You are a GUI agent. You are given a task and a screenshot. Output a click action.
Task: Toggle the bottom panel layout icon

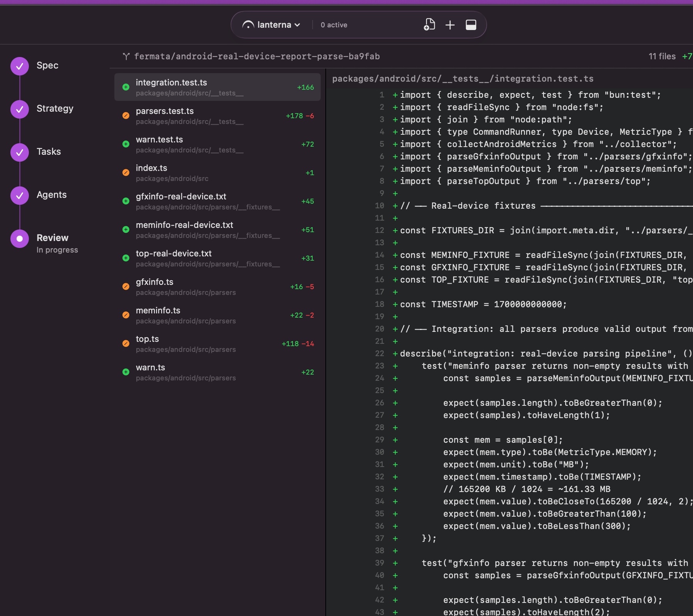tap(471, 25)
